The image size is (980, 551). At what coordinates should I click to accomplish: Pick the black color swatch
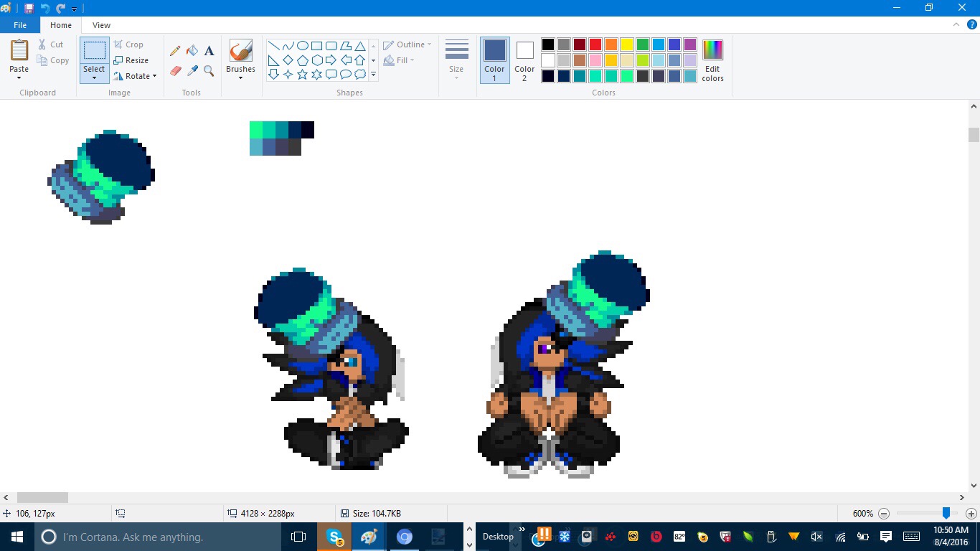pyautogui.click(x=548, y=44)
